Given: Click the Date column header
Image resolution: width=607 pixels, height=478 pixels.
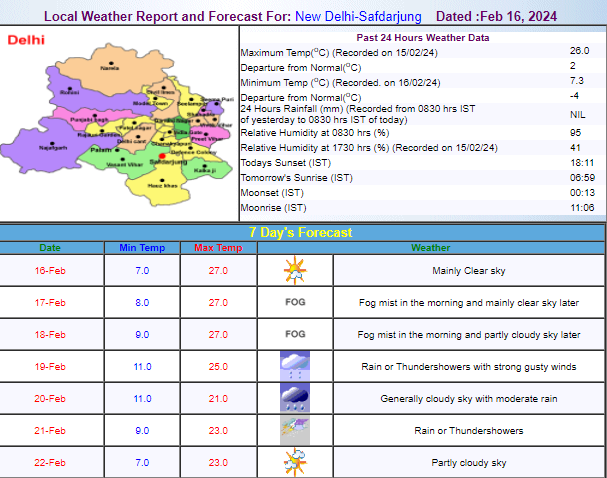Looking at the screenshot, I should (x=50, y=248).
